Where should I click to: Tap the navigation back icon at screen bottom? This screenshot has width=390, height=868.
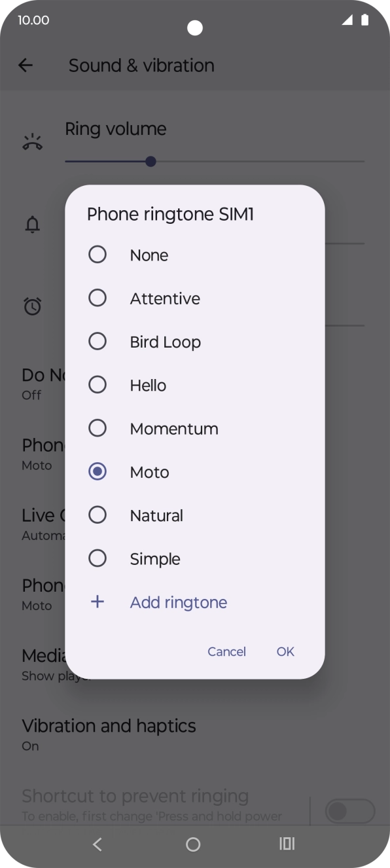[x=97, y=844]
